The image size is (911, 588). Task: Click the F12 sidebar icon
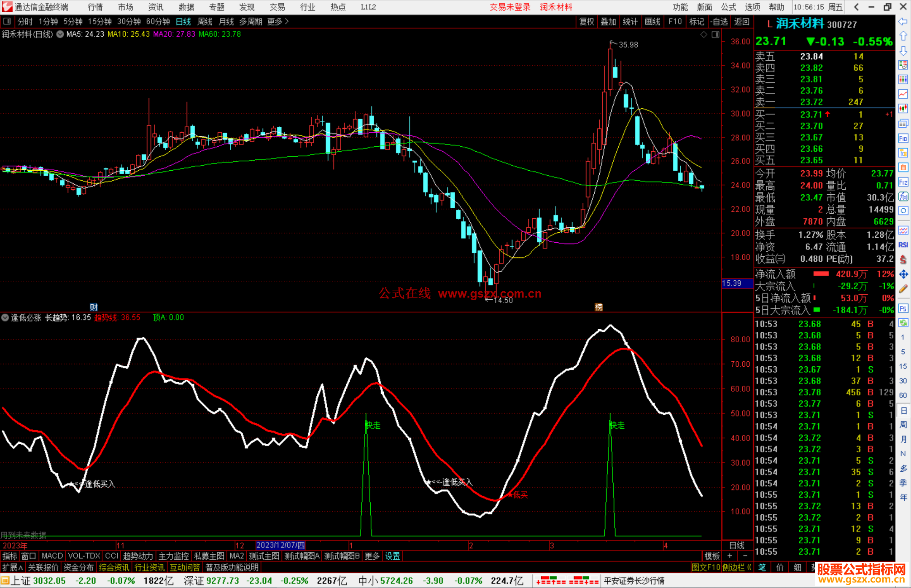point(903,182)
